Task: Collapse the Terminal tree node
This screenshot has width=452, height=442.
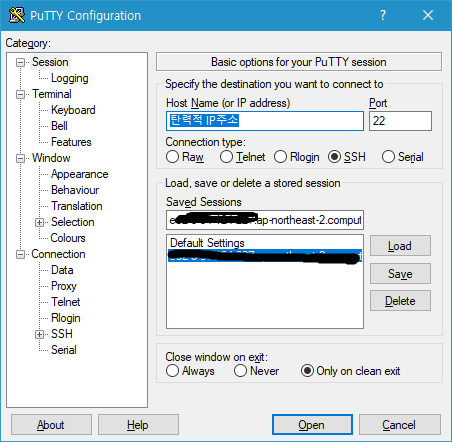Action: [x=21, y=94]
